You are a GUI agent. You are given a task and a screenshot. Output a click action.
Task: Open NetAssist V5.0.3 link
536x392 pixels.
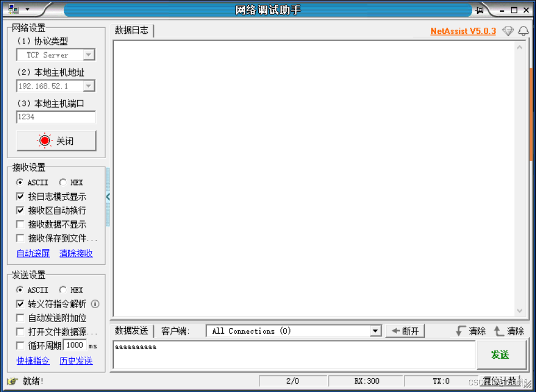pyautogui.click(x=463, y=31)
